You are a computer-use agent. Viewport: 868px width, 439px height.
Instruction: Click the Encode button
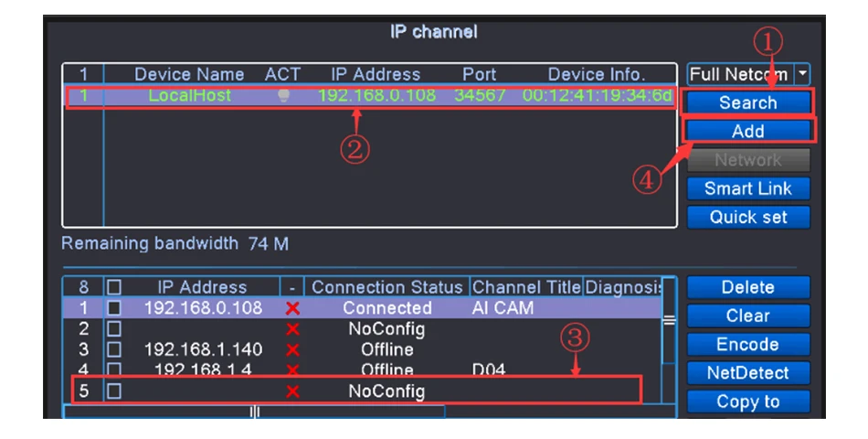pos(747,344)
